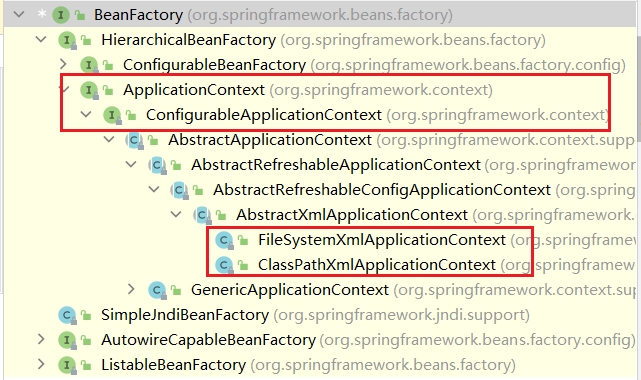Collapse the BeanFactory root node
Viewport: 641px width, 380px height.
tap(19, 15)
